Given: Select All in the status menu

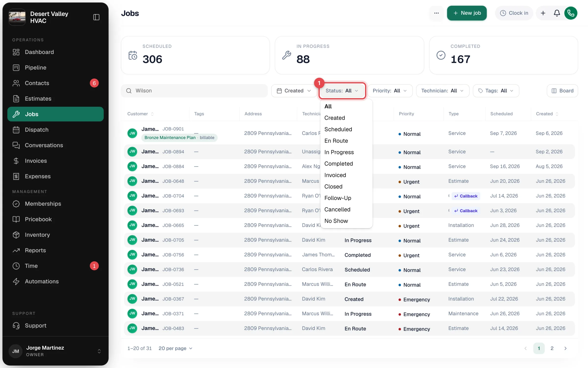Looking at the screenshot, I should [346, 106].
